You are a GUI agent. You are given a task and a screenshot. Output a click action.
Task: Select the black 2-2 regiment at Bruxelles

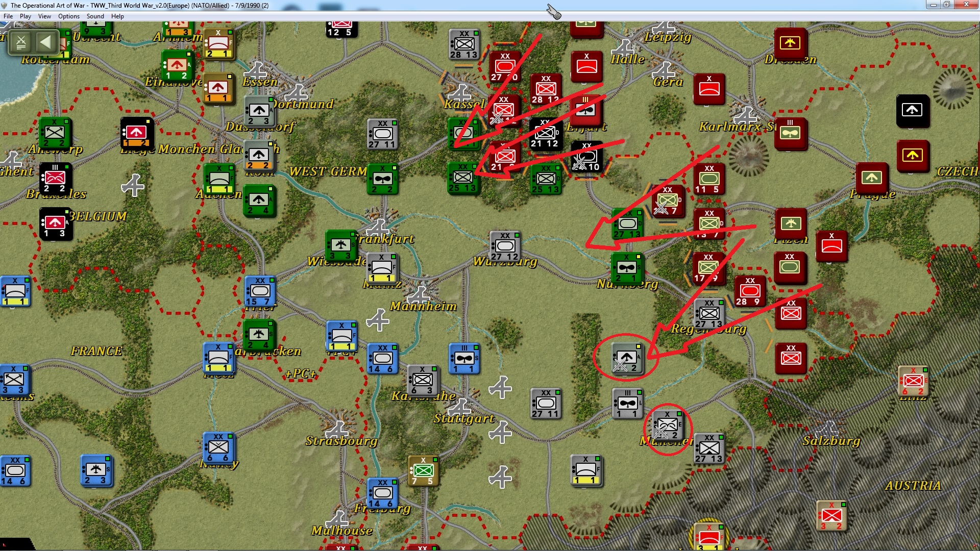pyautogui.click(x=55, y=178)
